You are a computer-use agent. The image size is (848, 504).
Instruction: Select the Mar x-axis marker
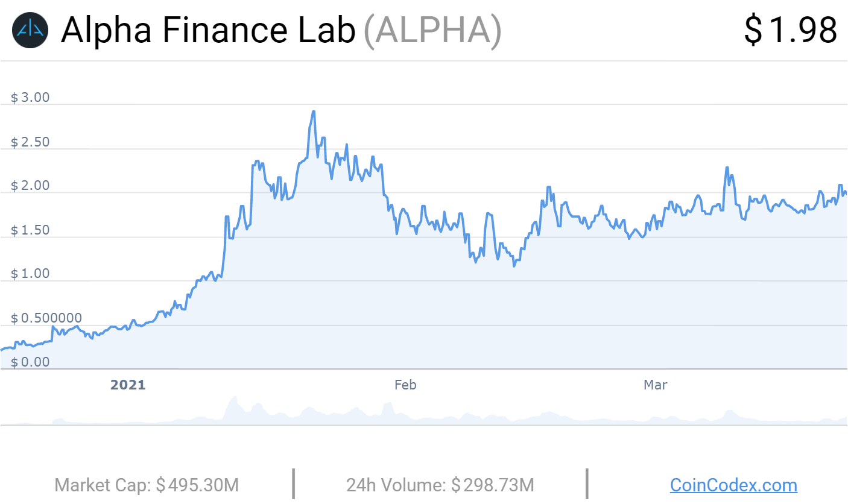[655, 385]
